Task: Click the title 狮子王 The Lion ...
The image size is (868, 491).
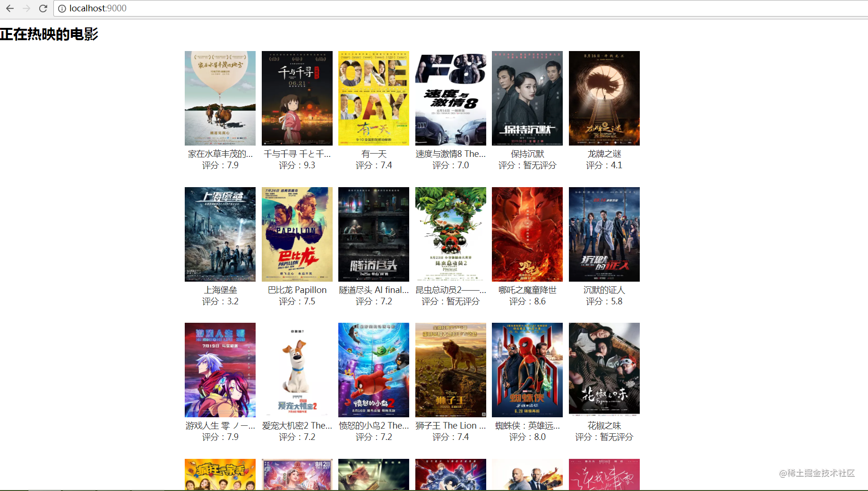Action: point(451,426)
